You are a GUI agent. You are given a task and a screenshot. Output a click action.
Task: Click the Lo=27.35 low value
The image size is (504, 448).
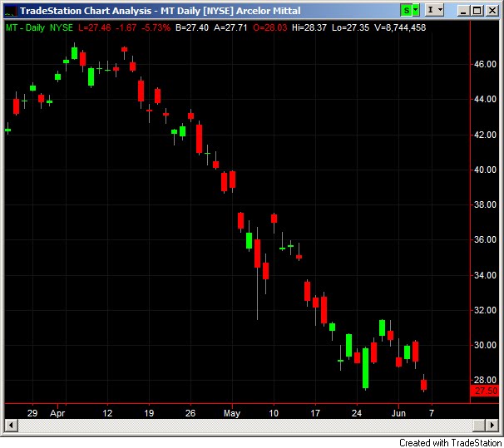pyautogui.click(x=350, y=27)
